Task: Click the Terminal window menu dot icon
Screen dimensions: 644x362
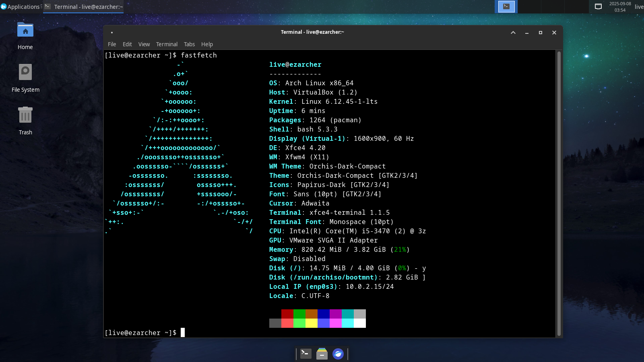Action: click(111, 33)
